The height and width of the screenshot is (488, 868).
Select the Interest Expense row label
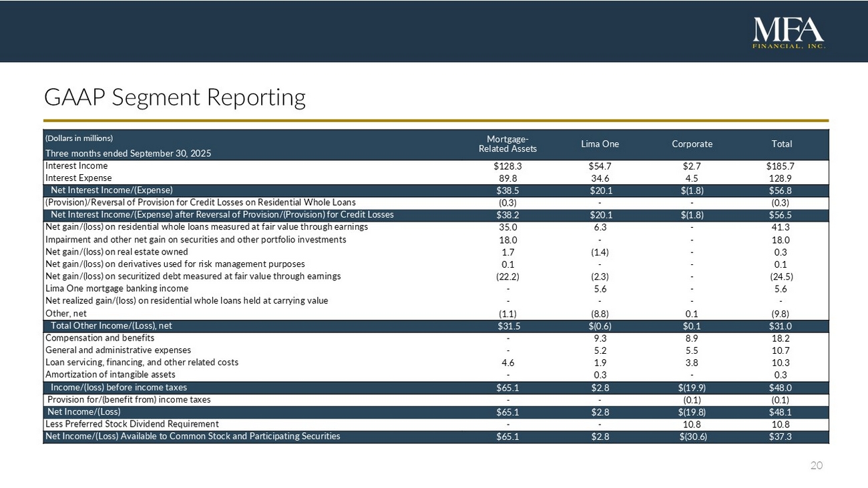(x=78, y=178)
